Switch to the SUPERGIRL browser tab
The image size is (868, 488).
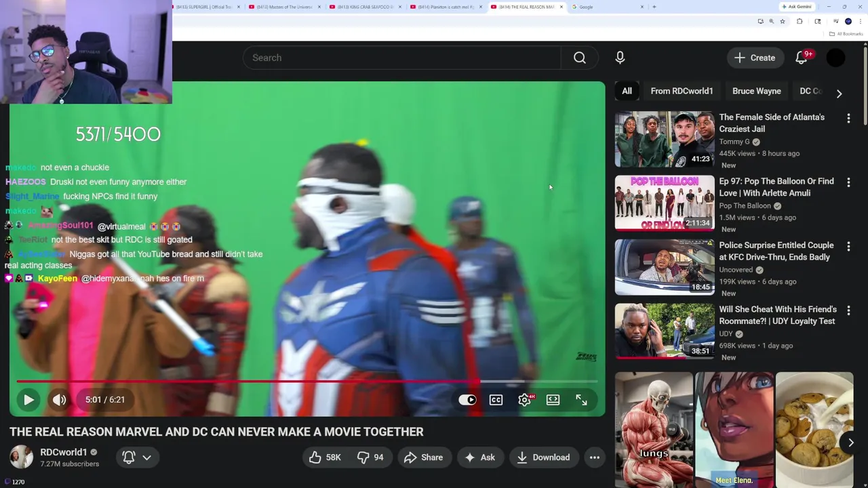pyautogui.click(x=205, y=7)
